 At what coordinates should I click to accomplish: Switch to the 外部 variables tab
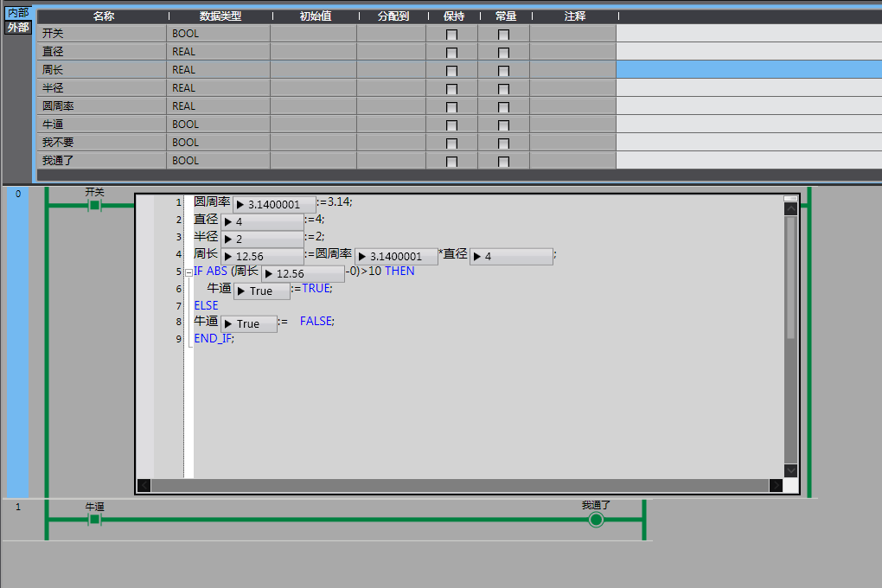17,28
